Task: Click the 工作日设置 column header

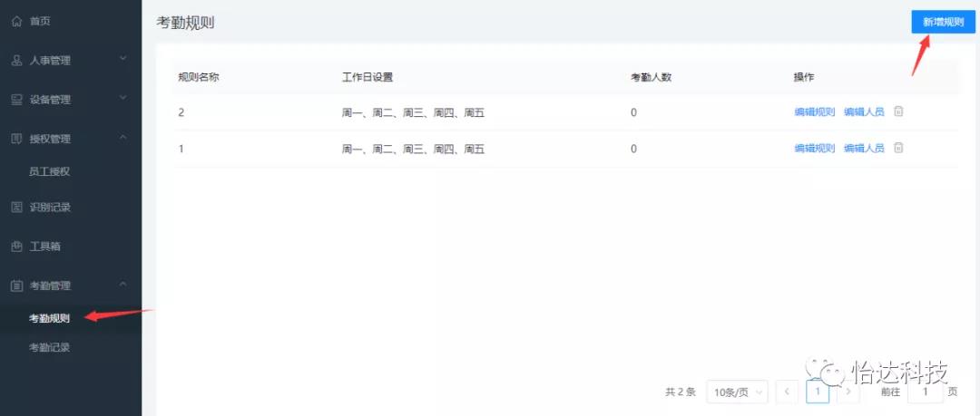Action: 367,77
